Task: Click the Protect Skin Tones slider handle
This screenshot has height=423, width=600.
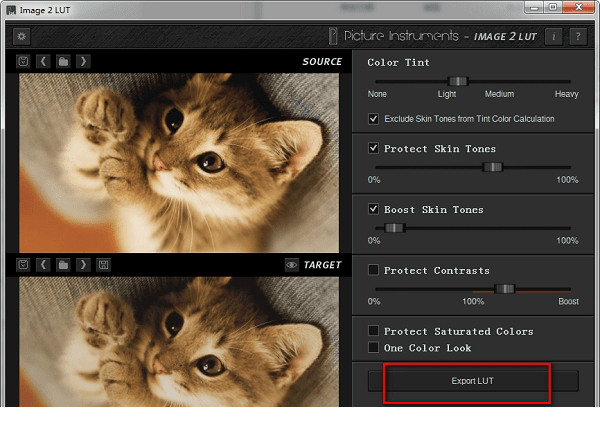Action: pos(492,167)
